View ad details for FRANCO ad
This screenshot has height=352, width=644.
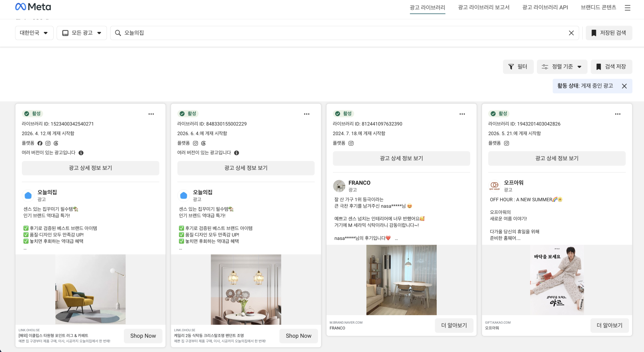tap(401, 158)
